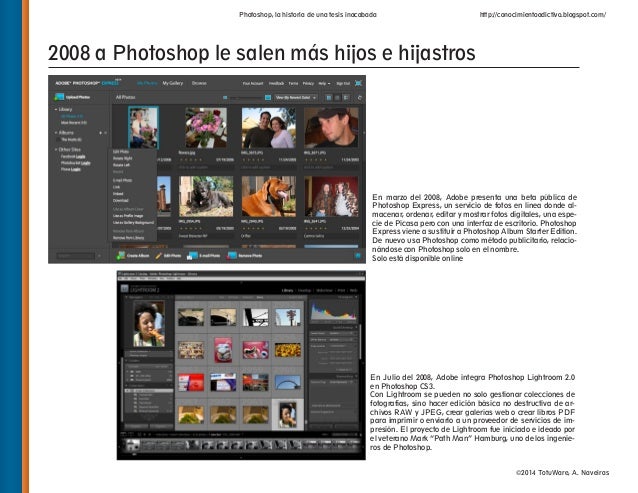638x493 pixels.
Task: Collapse the Navigator panel in Lightroom
Action: [x=127, y=297]
